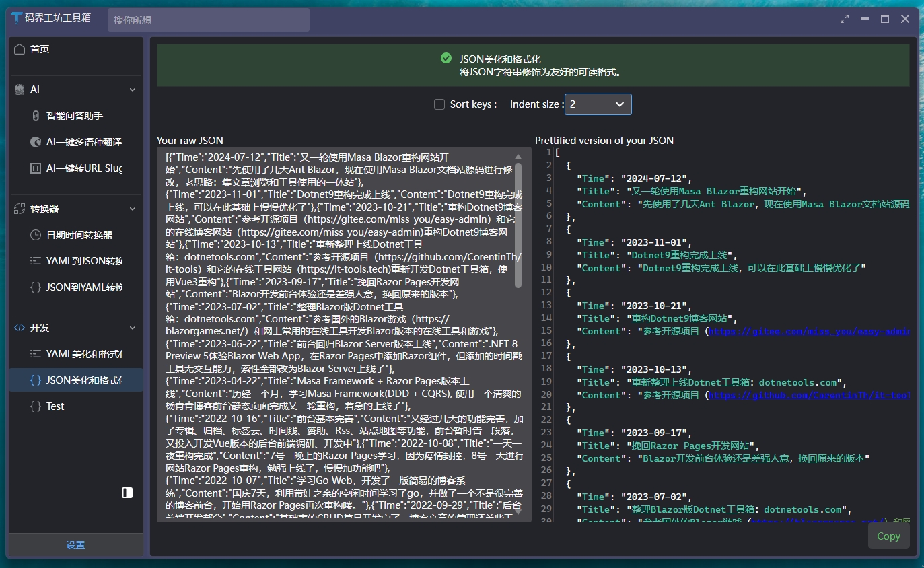
Task: Collapse the 开发 section chevron
Action: (132, 328)
